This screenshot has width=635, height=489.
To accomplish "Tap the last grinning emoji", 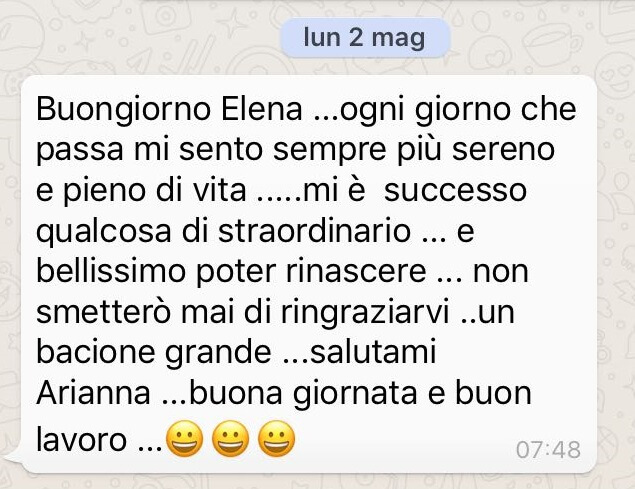I will coord(277,438).
